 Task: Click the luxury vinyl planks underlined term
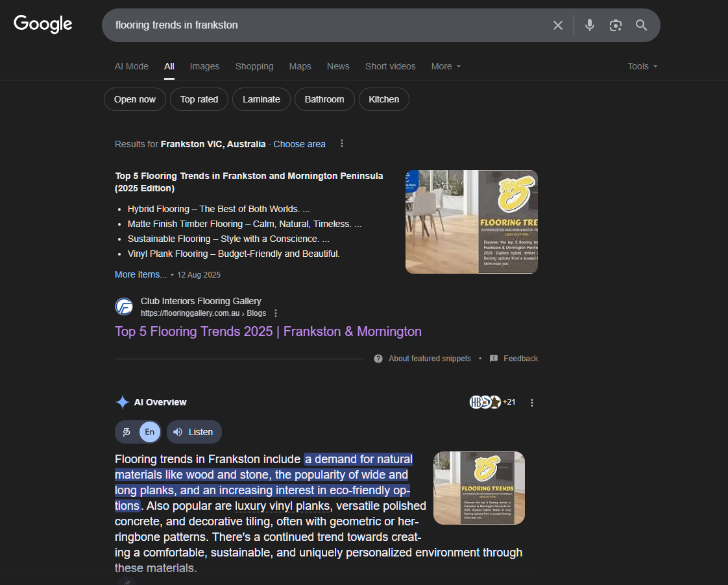[282, 506]
